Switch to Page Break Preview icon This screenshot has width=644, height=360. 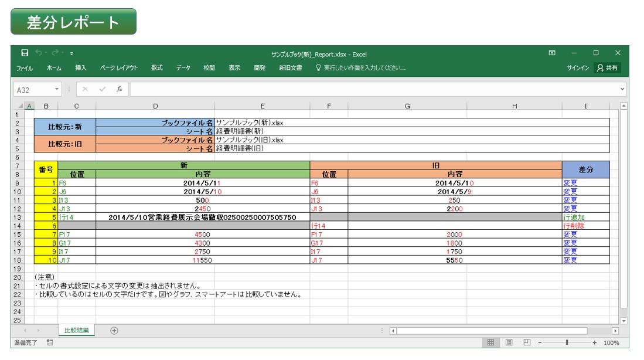pyautogui.click(x=527, y=342)
